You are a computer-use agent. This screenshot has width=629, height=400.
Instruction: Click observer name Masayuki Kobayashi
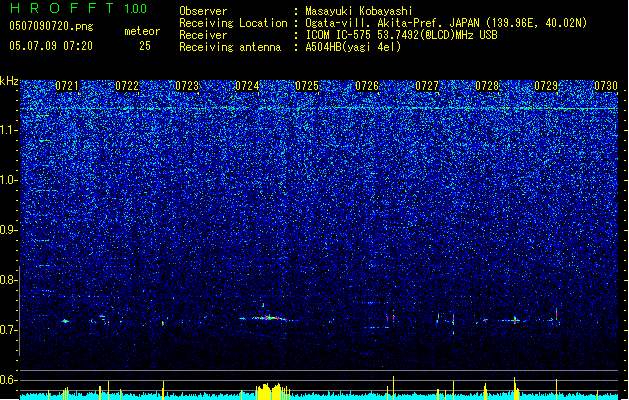(x=359, y=11)
